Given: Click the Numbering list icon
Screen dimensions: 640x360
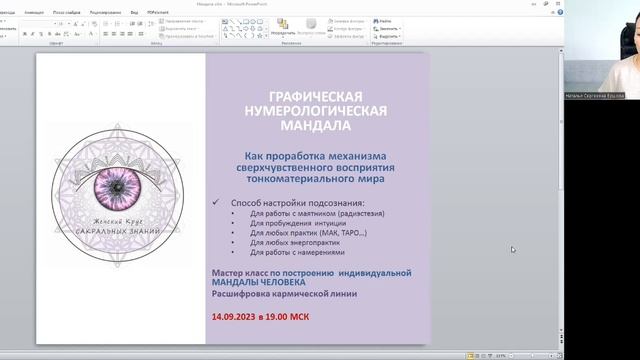Looking at the screenshot, I should 118,24.
